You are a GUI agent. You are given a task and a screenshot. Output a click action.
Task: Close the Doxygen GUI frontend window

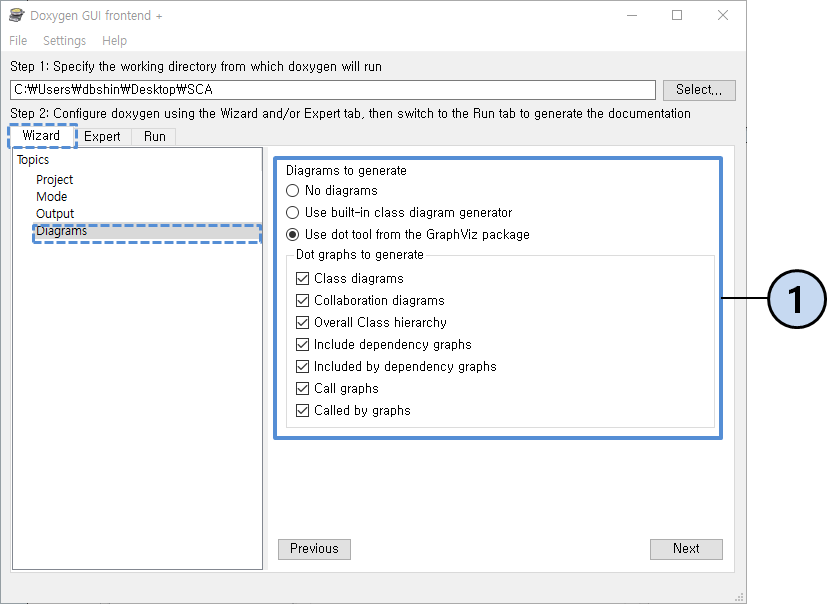click(x=723, y=15)
